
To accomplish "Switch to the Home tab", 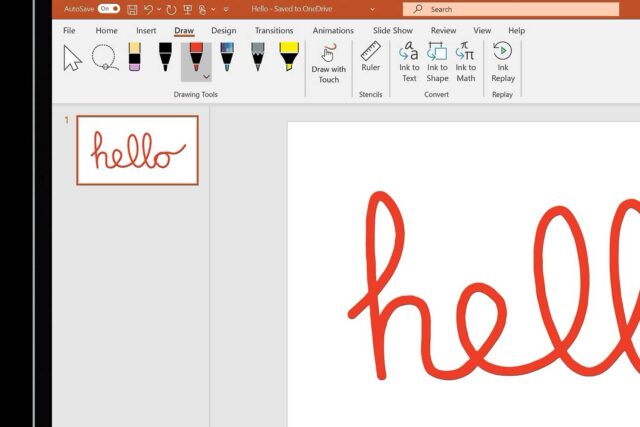I will [107, 31].
